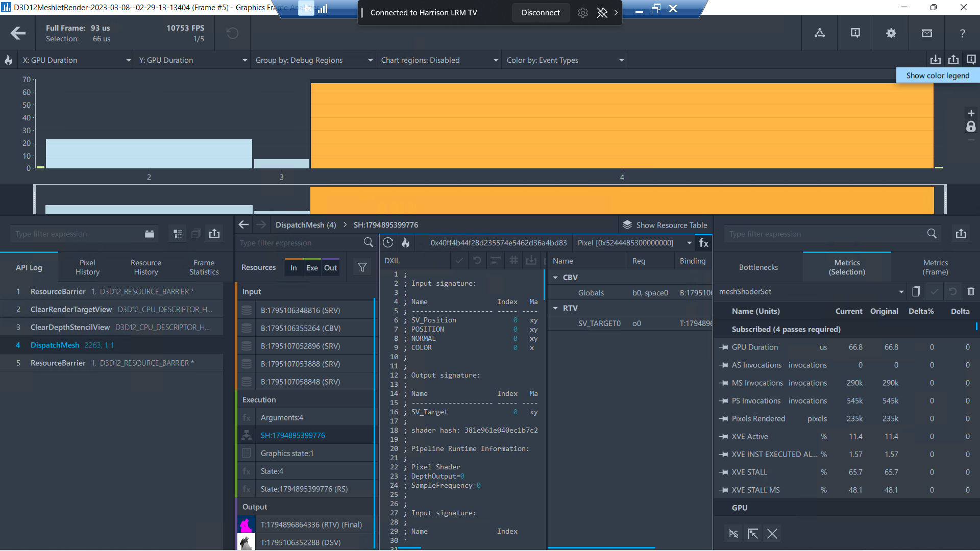Click the cross X experiment icon

[772, 534]
